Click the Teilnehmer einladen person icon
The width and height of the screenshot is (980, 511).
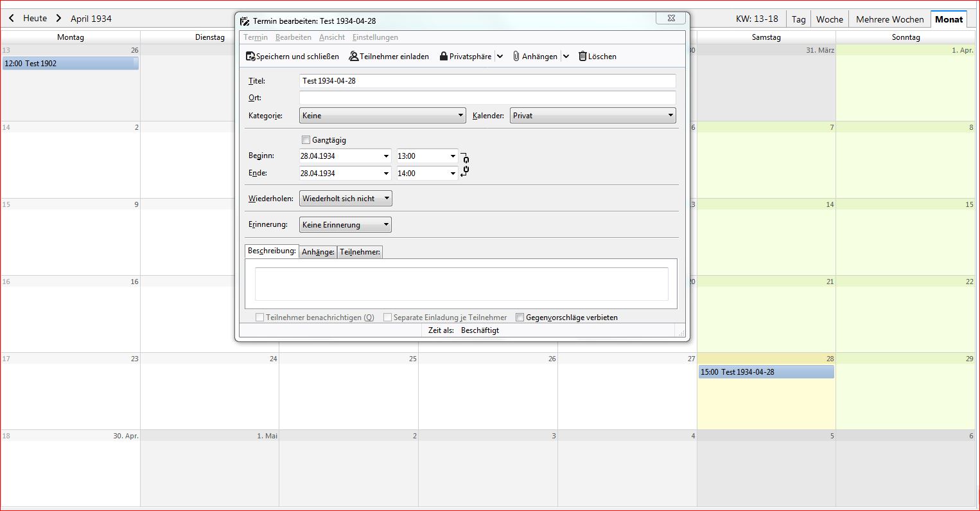[x=353, y=57]
